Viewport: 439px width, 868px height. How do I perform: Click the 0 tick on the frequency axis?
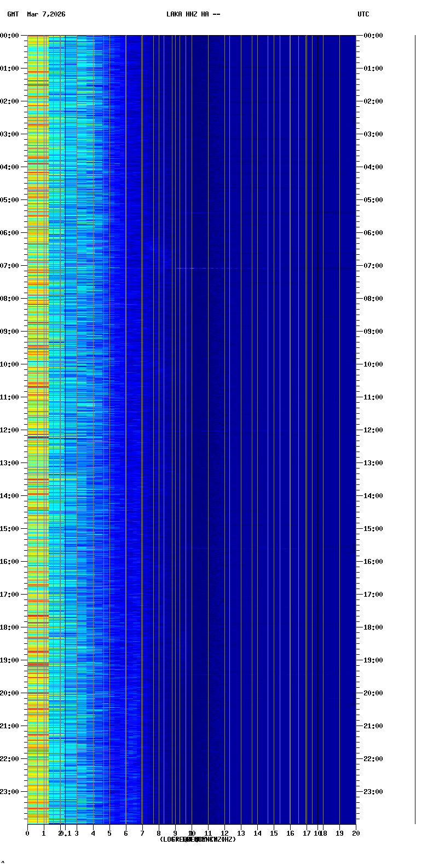coord(27,833)
